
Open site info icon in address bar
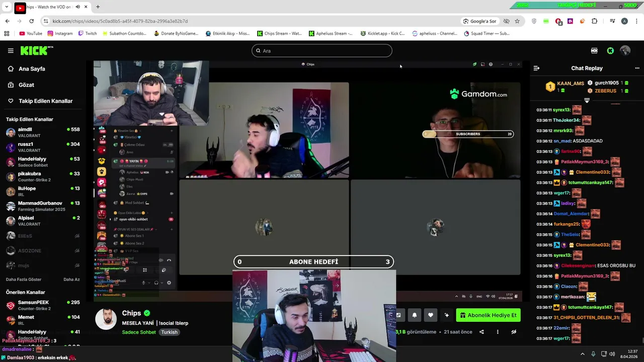(x=46, y=21)
